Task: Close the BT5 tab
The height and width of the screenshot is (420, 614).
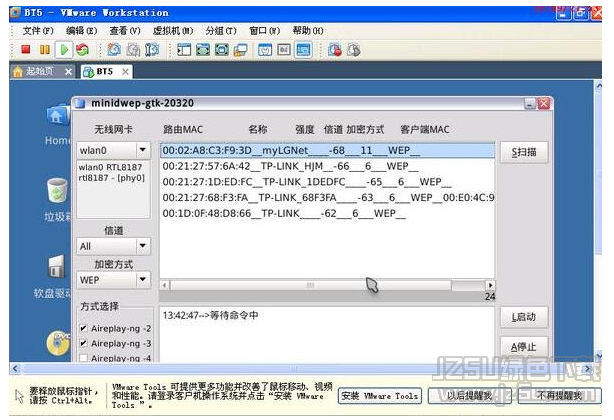Action: click(125, 72)
